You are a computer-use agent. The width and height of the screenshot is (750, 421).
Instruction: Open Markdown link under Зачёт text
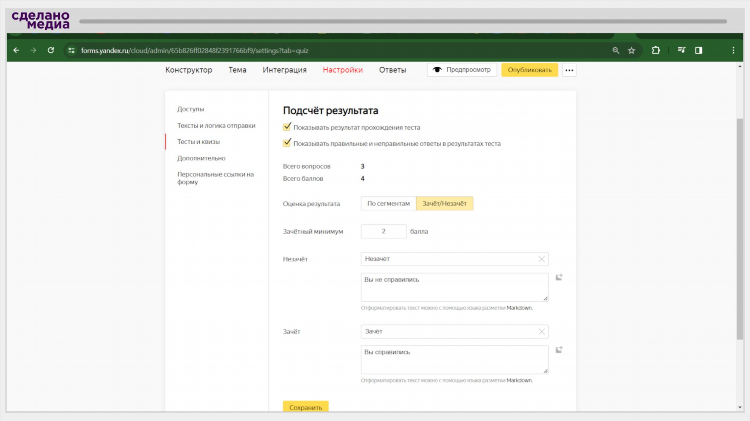pyautogui.click(x=519, y=380)
